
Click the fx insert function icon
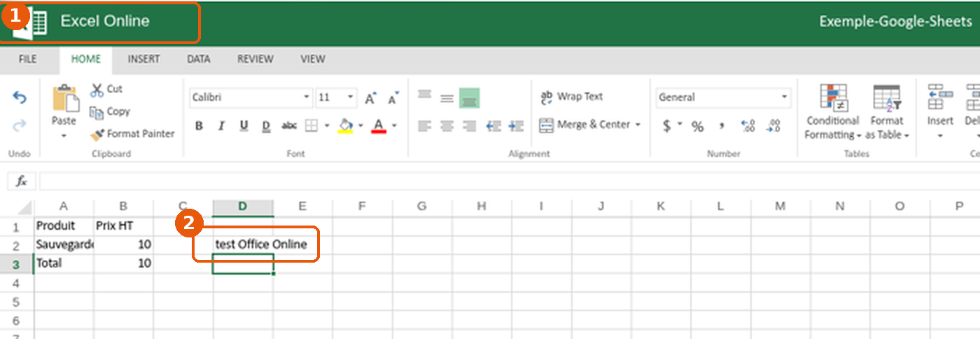(x=22, y=181)
